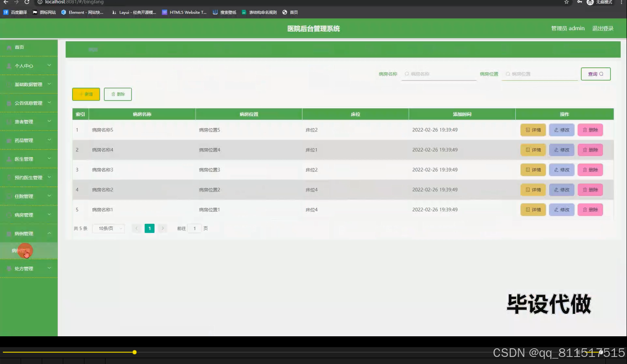Image resolution: width=627 pixels, height=364 pixels.
Task: Open 详情 for 病房名称2 row
Action: (x=533, y=189)
